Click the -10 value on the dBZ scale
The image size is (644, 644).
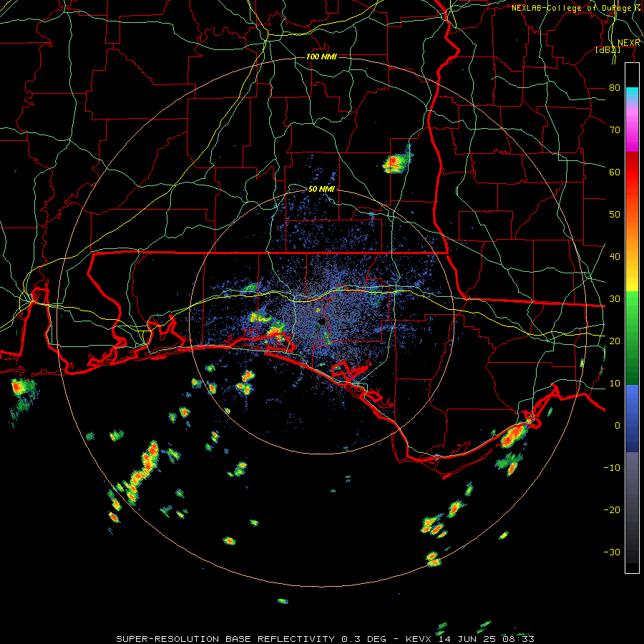point(612,467)
